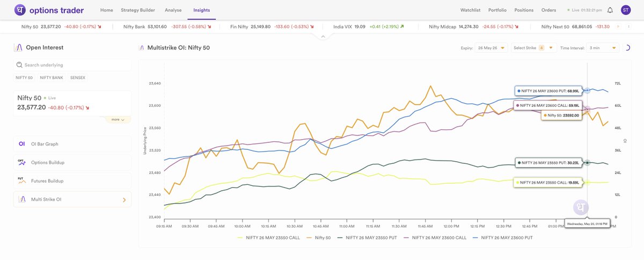644x260 pixels.
Task: Open Options Buildup view
Action: coord(72,162)
